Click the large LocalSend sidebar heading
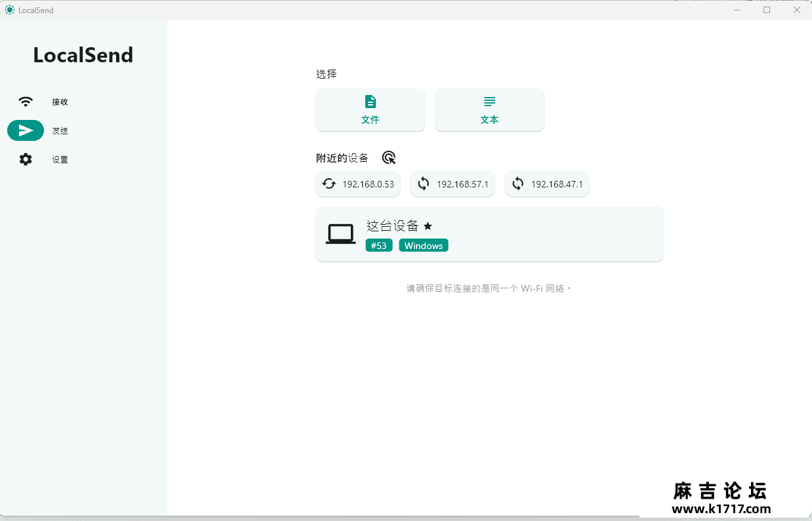This screenshot has height=521, width=812. click(83, 55)
